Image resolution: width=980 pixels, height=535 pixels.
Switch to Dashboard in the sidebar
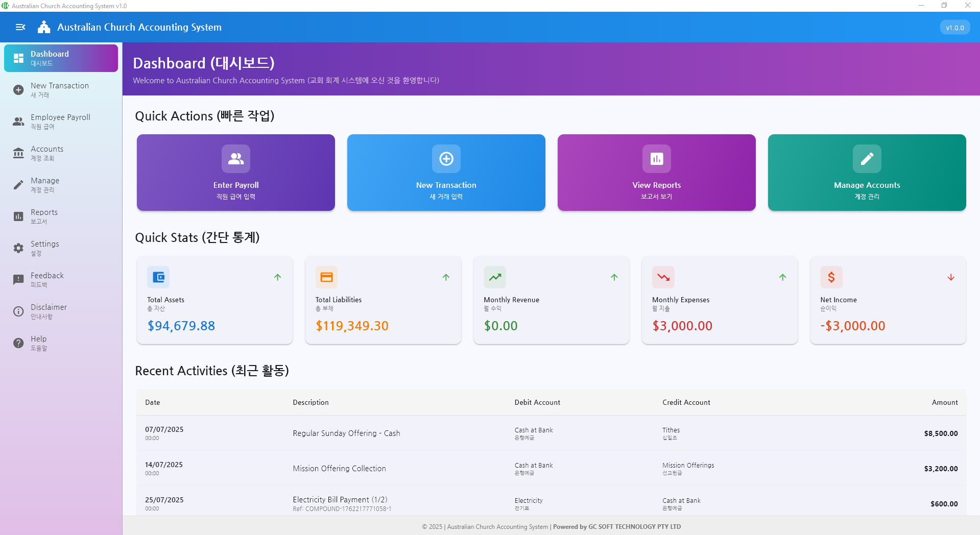coord(61,58)
